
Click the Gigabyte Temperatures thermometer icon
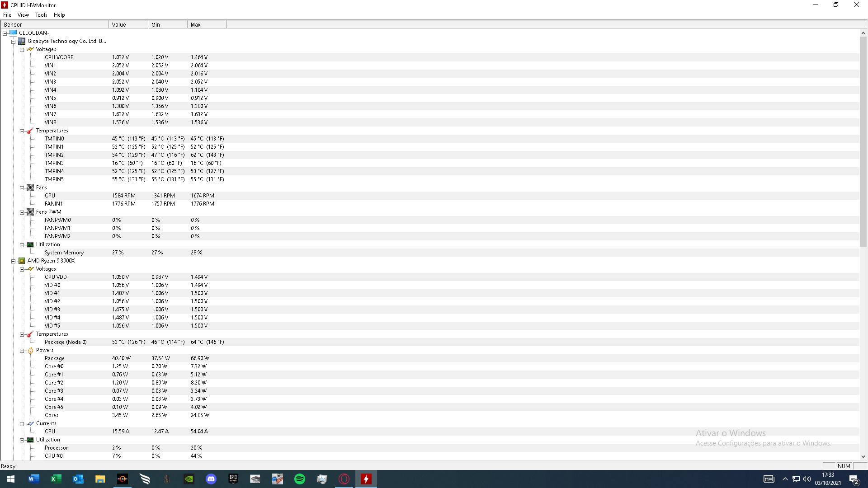[30, 131]
